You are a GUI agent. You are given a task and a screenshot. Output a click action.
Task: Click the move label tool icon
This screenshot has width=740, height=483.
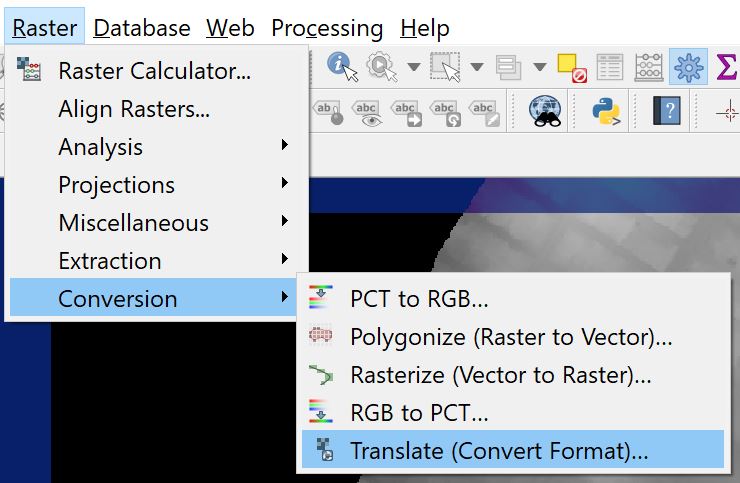[406, 113]
